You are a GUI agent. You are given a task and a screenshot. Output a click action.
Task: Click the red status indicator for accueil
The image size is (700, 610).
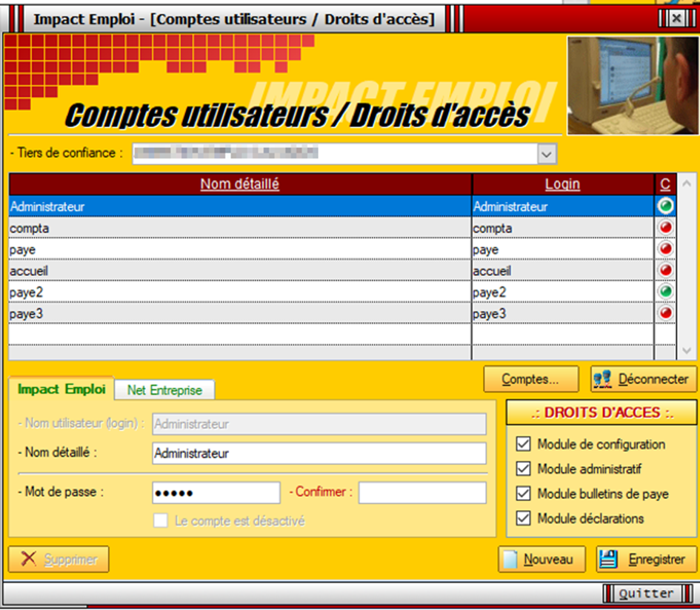[x=665, y=270]
